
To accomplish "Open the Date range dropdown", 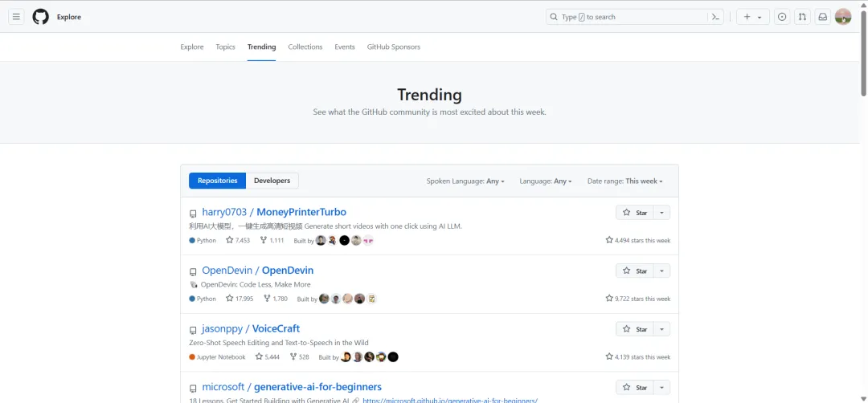I will pos(625,181).
